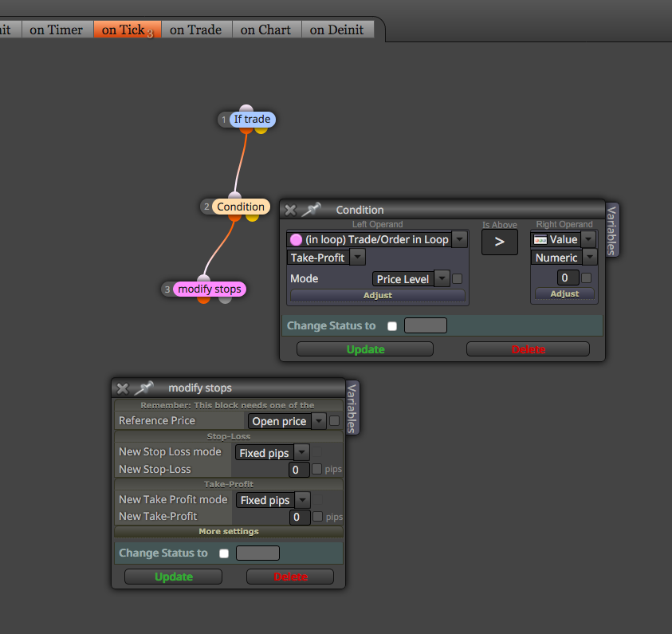672x634 pixels.
Task: Click the pin icon in Condition panel
Action: click(x=311, y=210)
